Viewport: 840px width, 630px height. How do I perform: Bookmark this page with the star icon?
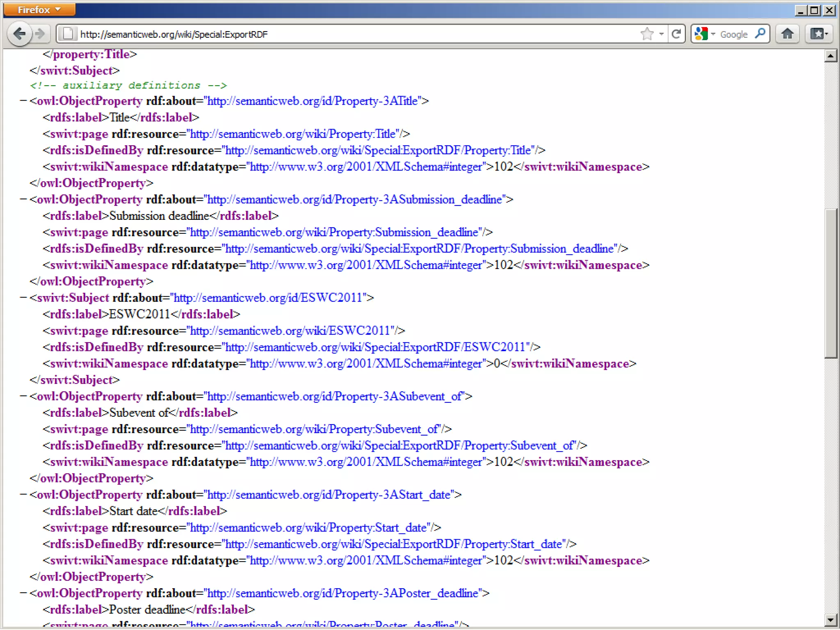(x=647, y=34)
